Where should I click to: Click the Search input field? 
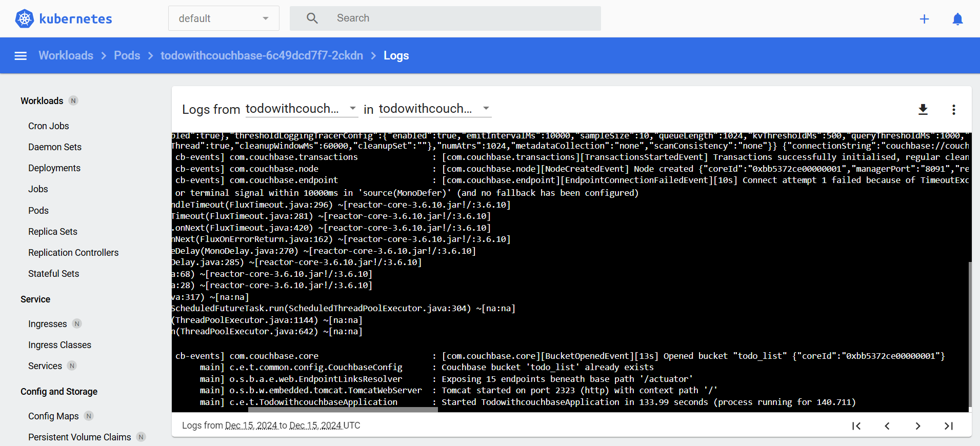pos(445,18)
